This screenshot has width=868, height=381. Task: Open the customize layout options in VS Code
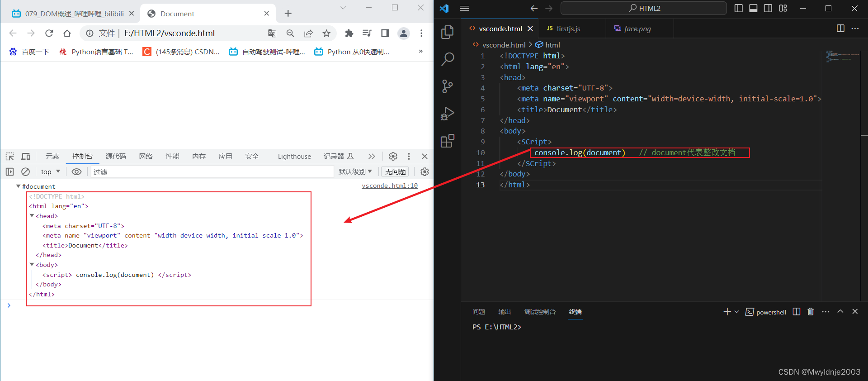(x=783, y=8)
